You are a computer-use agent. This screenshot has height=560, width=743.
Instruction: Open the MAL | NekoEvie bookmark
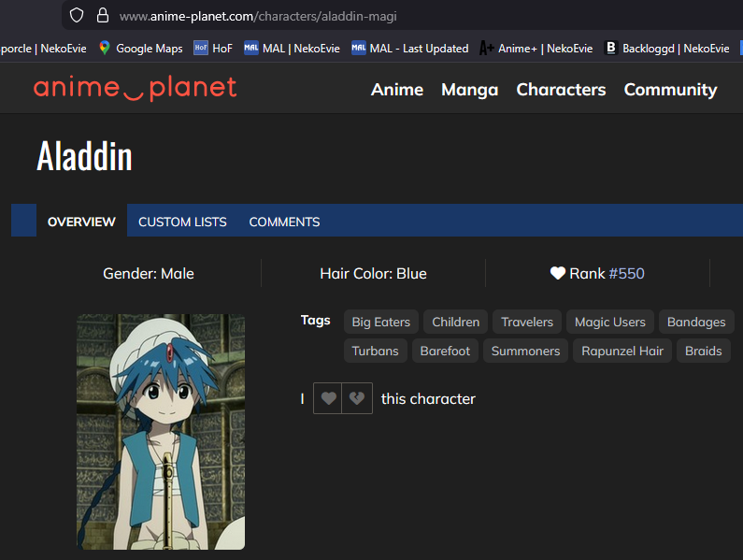point(292,49)
